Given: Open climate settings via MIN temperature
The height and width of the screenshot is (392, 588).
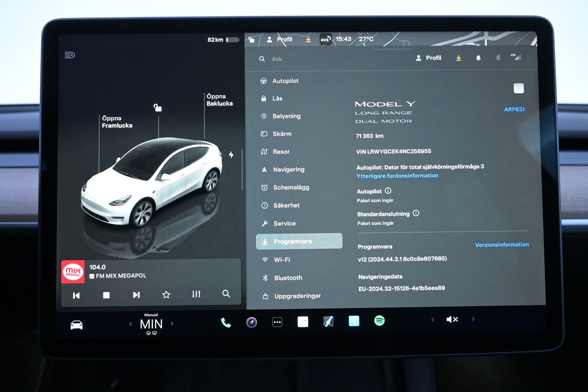Looking at the screenshot, I should pos(151,324).
